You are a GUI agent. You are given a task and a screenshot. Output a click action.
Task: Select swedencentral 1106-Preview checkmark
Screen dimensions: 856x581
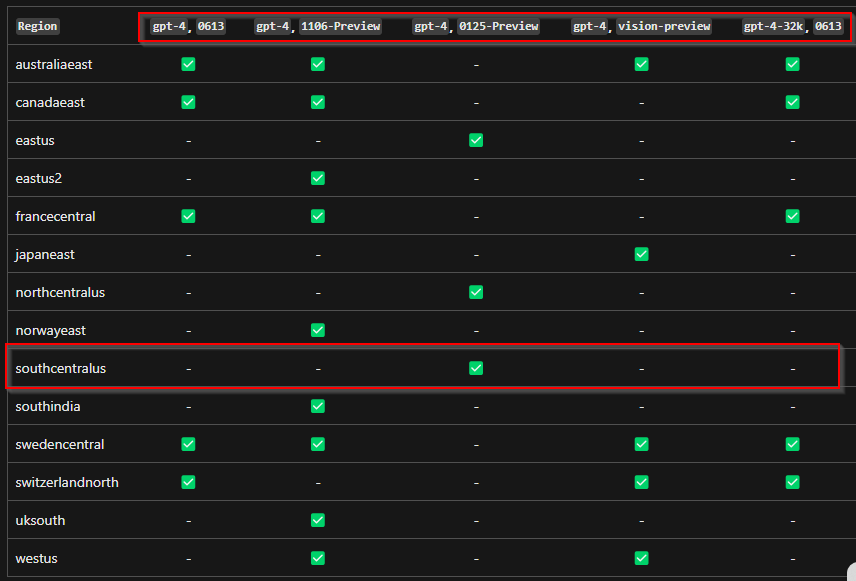coord(318,444)
